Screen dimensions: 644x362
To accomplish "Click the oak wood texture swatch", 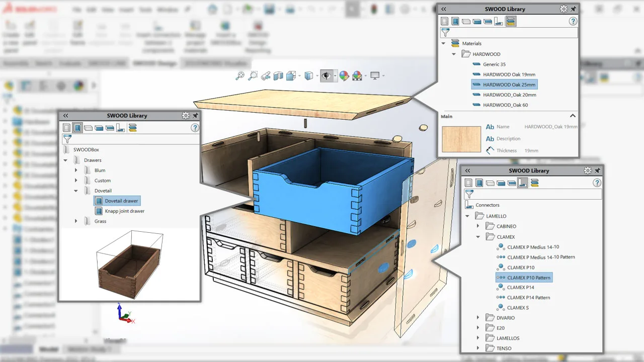I will coord(461,139).
